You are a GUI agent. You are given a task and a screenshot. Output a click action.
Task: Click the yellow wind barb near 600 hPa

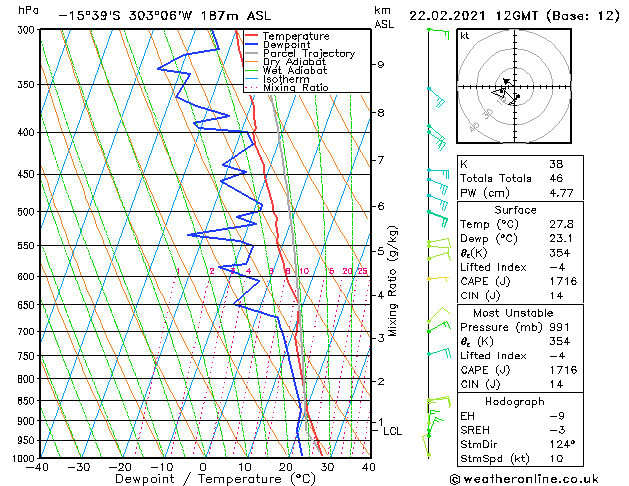(438, 278)
